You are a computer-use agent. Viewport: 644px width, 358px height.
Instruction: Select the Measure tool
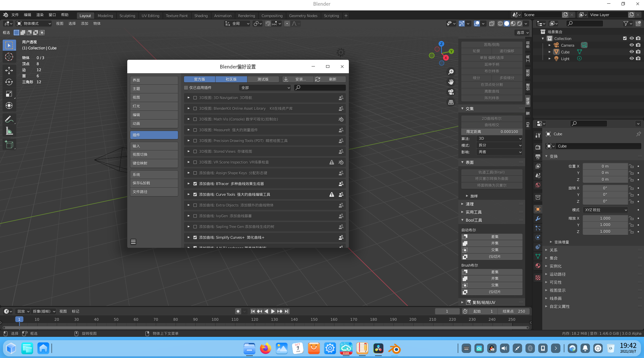(x=9, y=131)
